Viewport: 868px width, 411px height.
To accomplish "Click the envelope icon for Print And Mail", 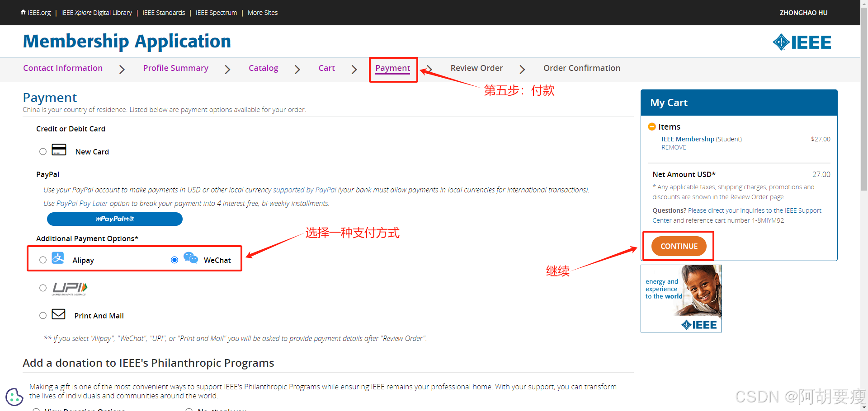I will [x=59, y=314].
